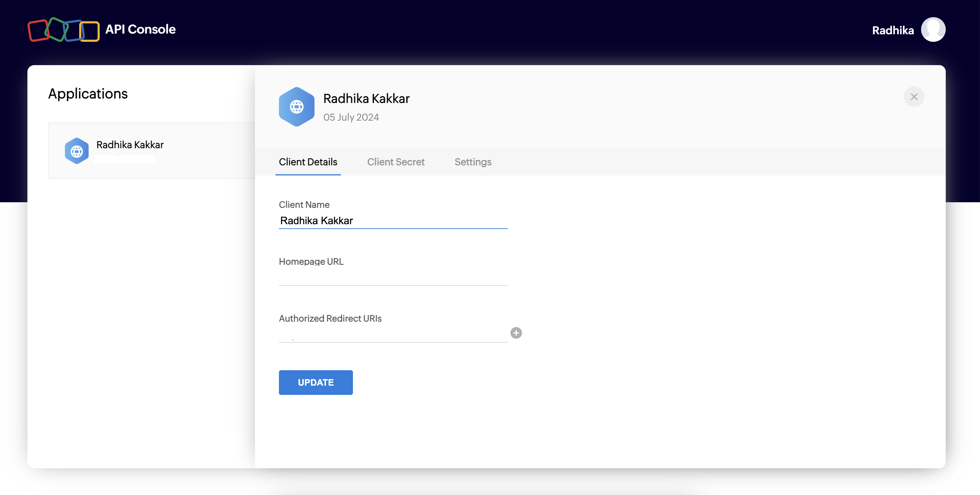Click the 05 July 2024 date

coord(351,117)
